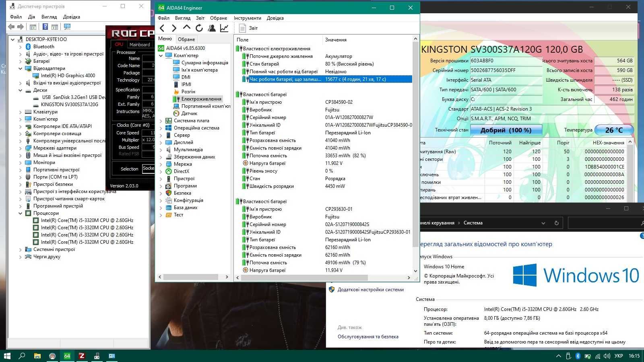Collapse Диски in Device Manager

[21, 90]
